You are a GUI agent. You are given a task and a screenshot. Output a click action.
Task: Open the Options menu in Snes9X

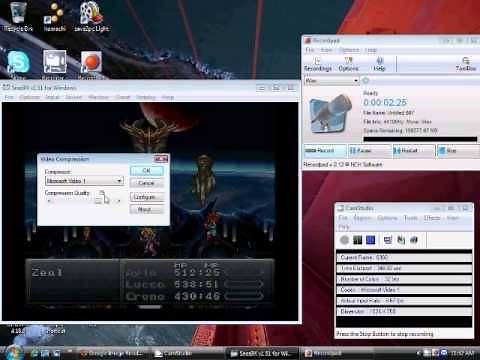point(29,97)
